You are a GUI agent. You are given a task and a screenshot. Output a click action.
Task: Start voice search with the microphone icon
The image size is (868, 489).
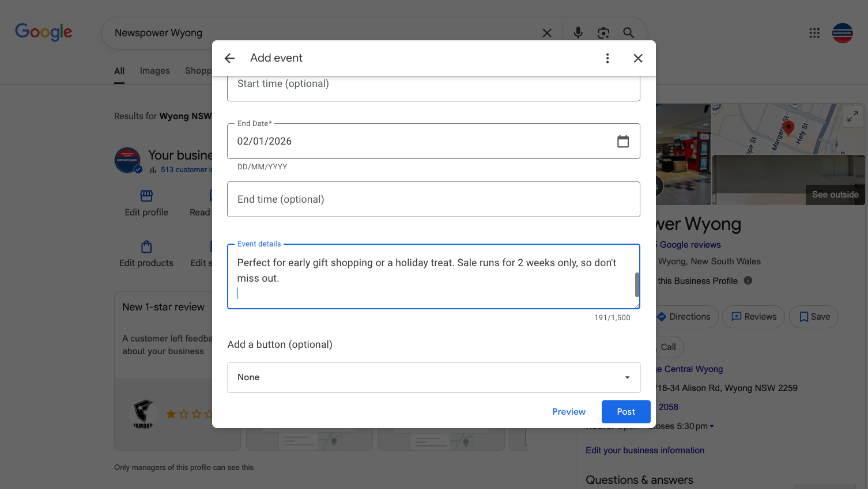point(578,33)
